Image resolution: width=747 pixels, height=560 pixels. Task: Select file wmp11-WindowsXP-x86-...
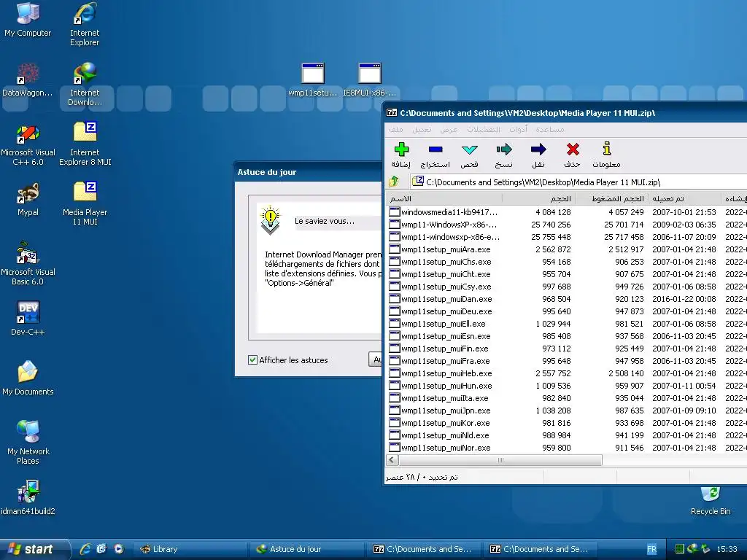[x=449, y=225]
